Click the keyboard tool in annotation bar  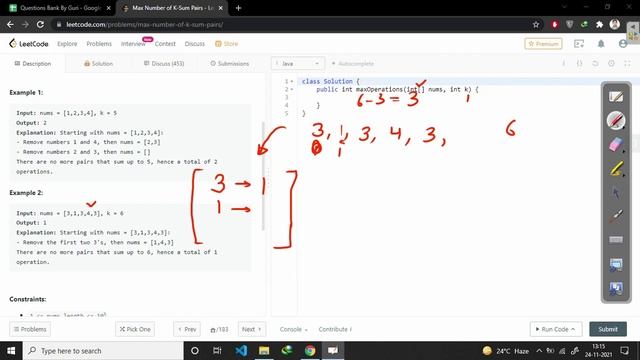[616, 240]
